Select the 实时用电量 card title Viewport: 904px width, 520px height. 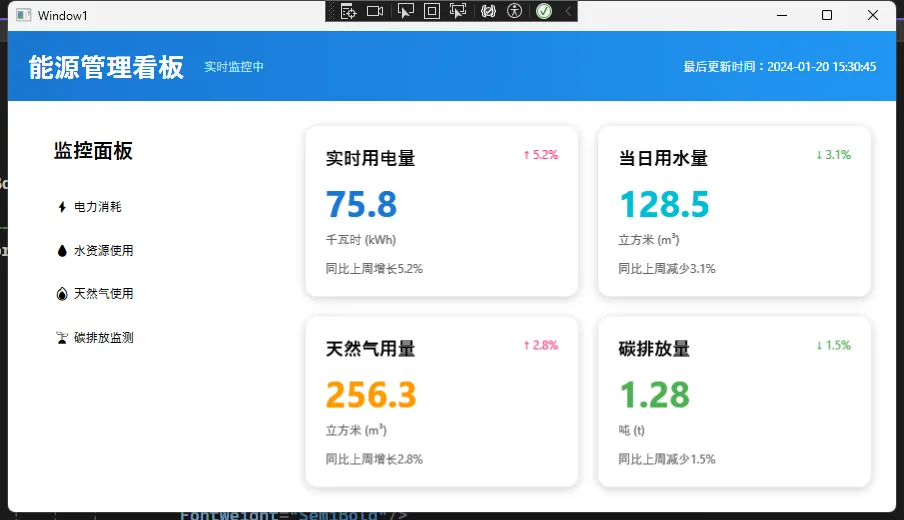tap(370, 158)
